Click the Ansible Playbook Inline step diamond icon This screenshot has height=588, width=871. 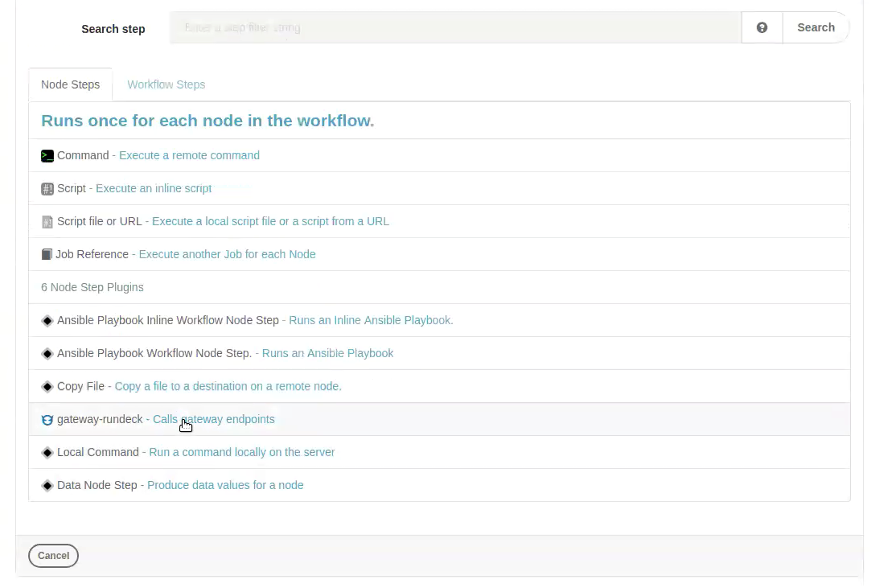47,321
